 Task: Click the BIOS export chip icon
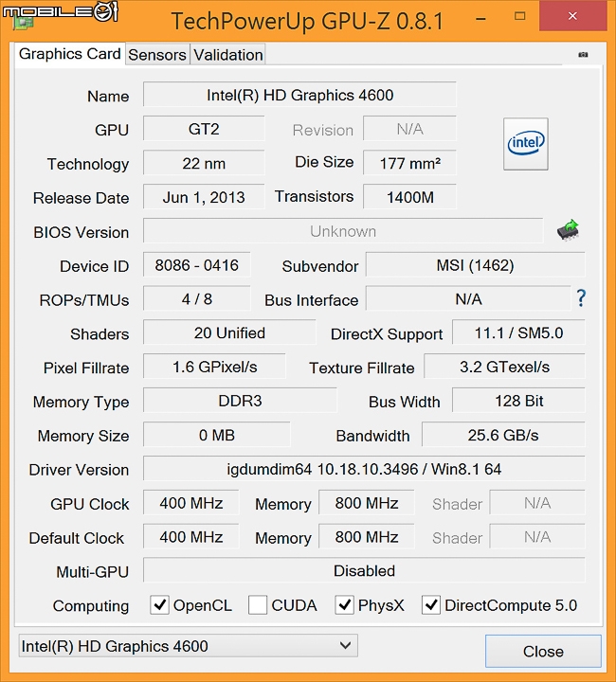click(x=569, y=229)
